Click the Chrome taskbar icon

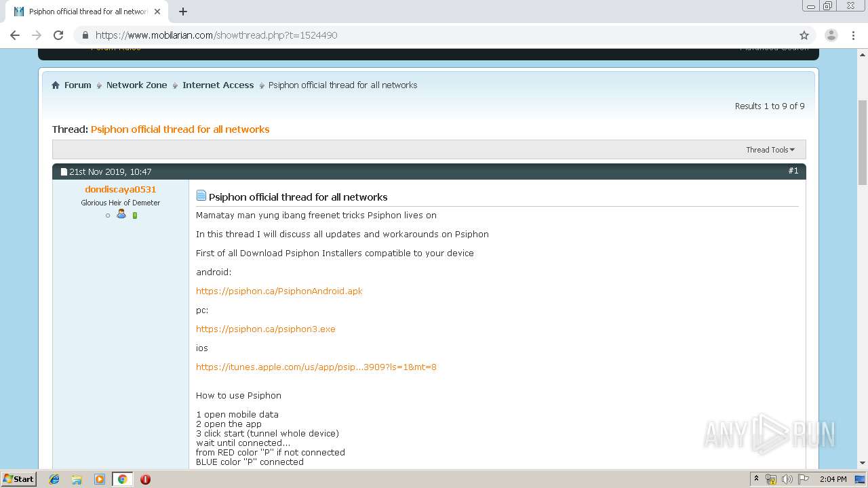122,479
